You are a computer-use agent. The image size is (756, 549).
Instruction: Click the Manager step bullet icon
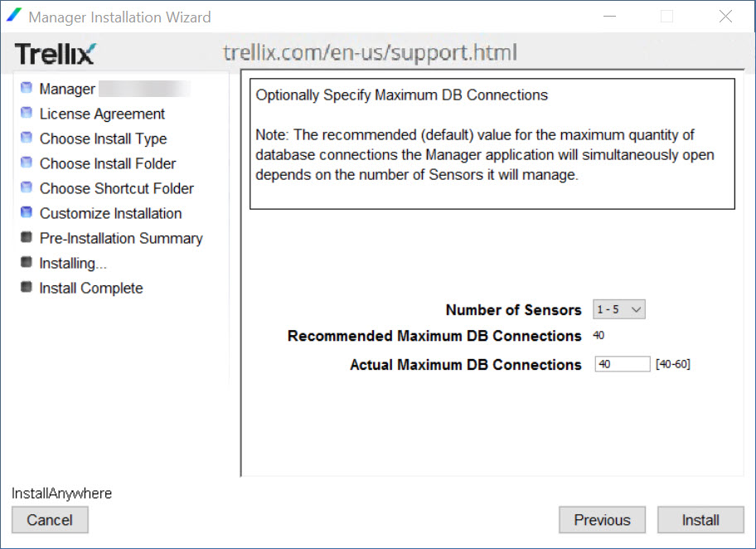(27, 88)
